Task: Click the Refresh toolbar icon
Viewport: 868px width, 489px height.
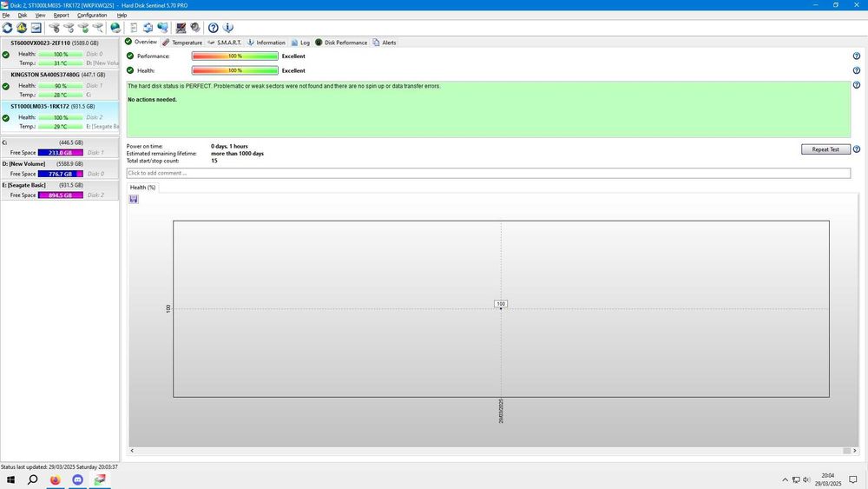Action: (7, 28)
